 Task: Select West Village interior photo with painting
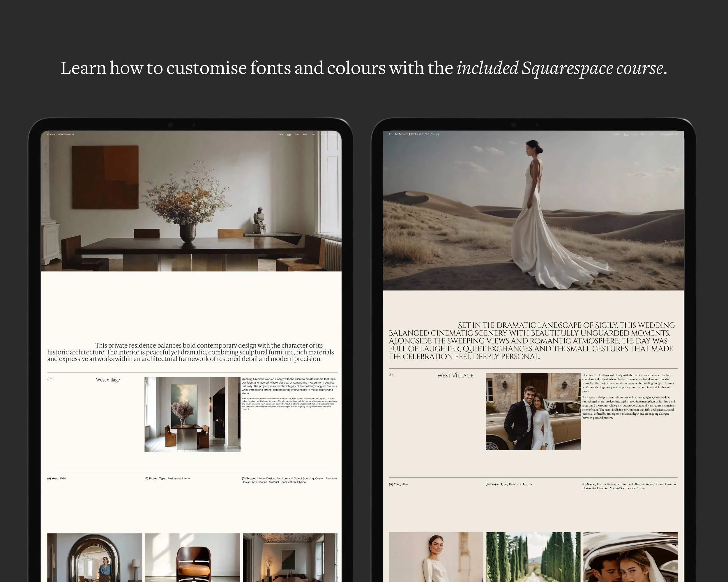coord(192,414)
